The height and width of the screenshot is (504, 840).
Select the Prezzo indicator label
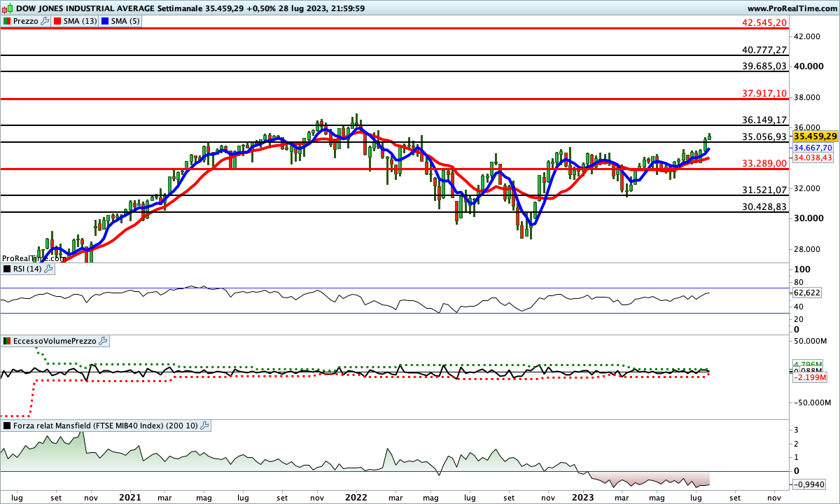(x=26, y=22)
